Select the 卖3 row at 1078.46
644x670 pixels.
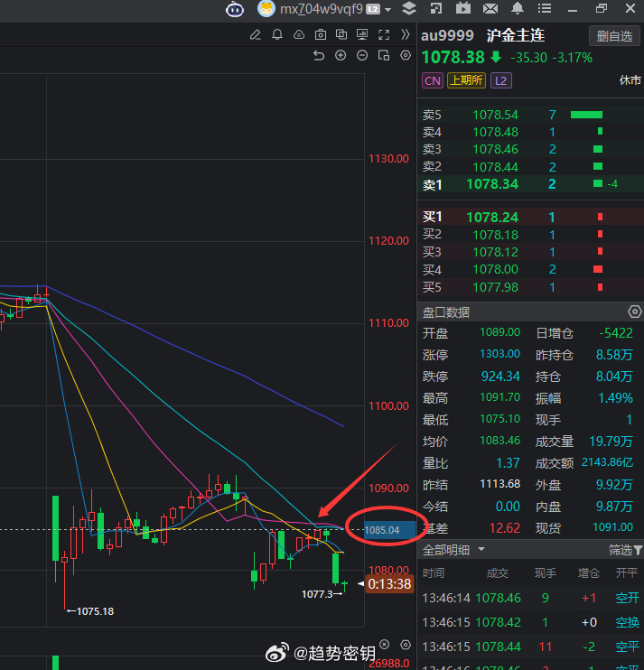point(530,149)
